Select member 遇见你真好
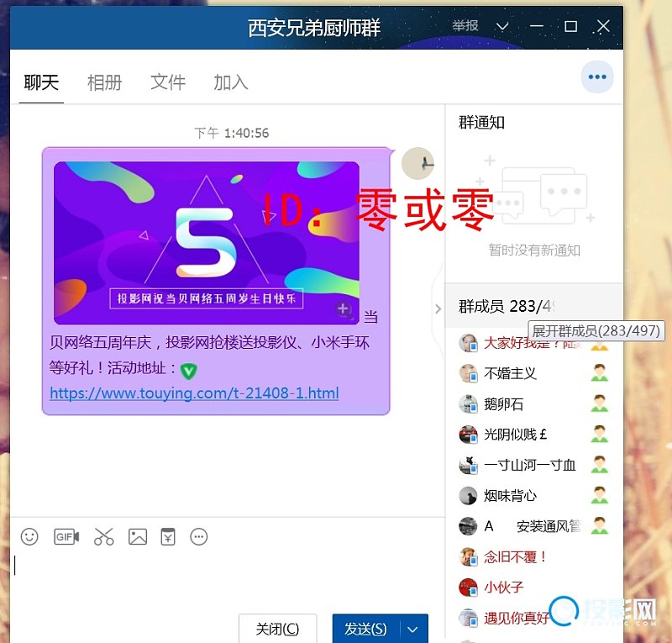The width and height of the screenshot is (672, 643). [x=534, y=618]
